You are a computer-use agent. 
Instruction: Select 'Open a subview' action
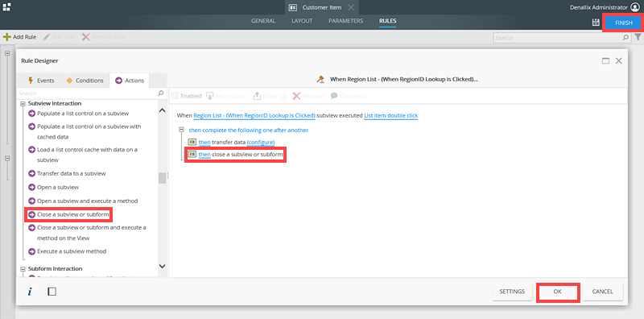click(58, 187)
